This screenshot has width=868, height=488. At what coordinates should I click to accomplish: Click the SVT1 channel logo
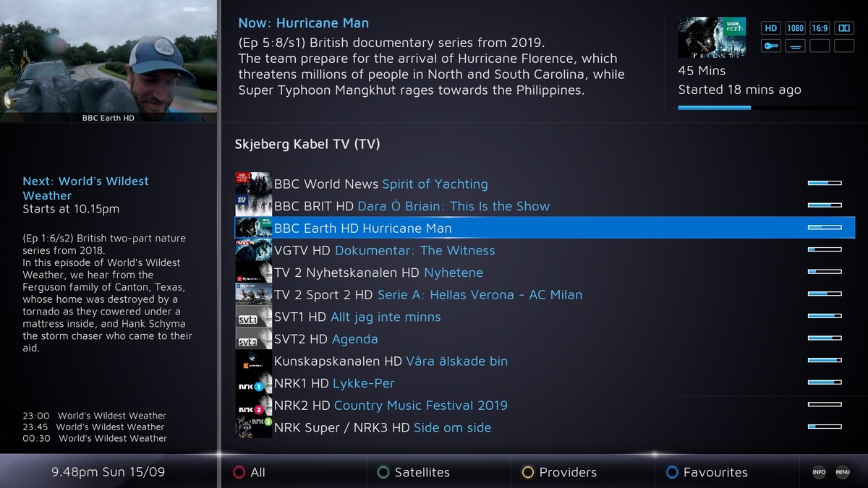254,317
